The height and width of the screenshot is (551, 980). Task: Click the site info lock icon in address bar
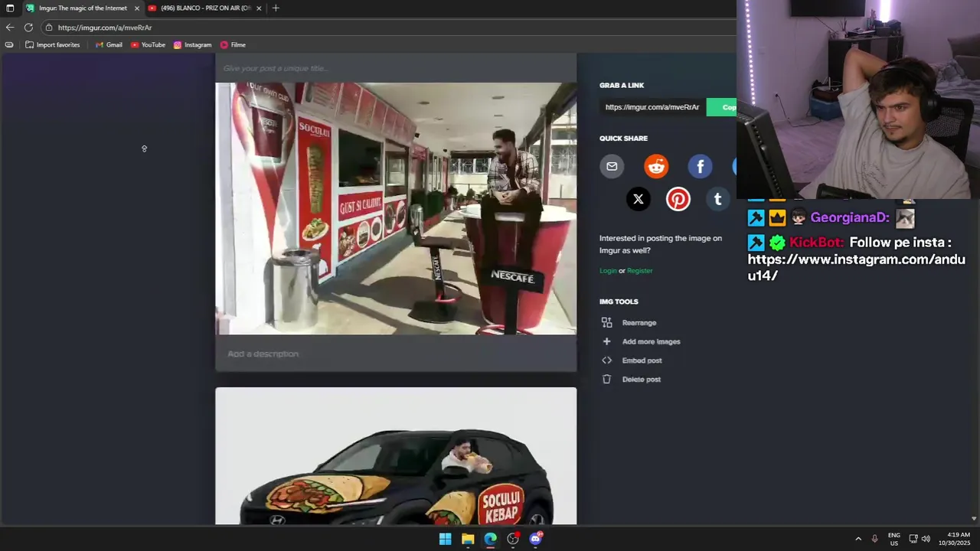[x=49, y=28]
